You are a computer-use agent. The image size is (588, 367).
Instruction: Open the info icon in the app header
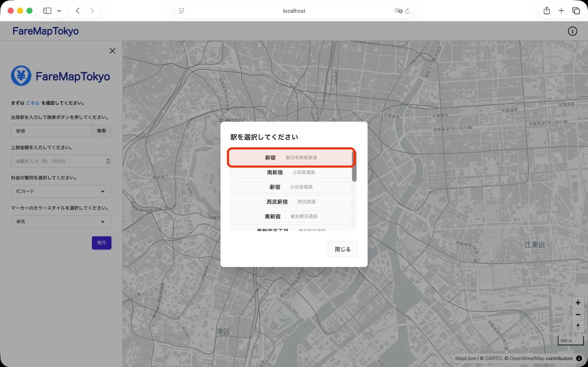(572, 31)
